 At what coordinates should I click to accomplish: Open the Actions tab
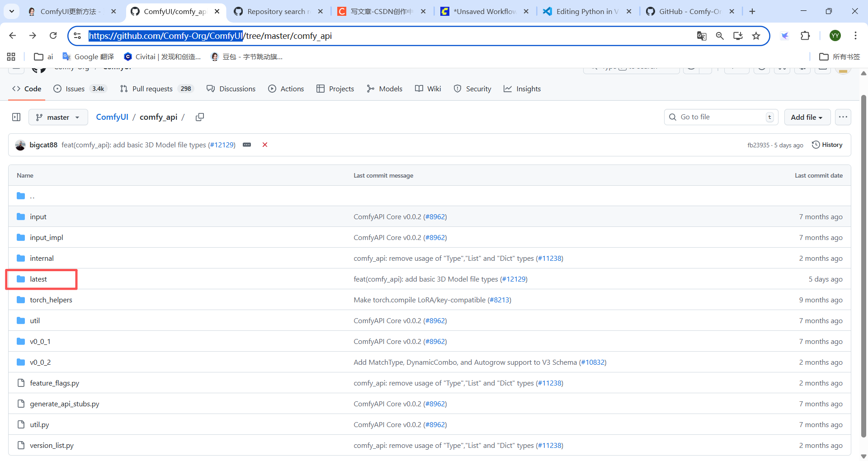286,89
